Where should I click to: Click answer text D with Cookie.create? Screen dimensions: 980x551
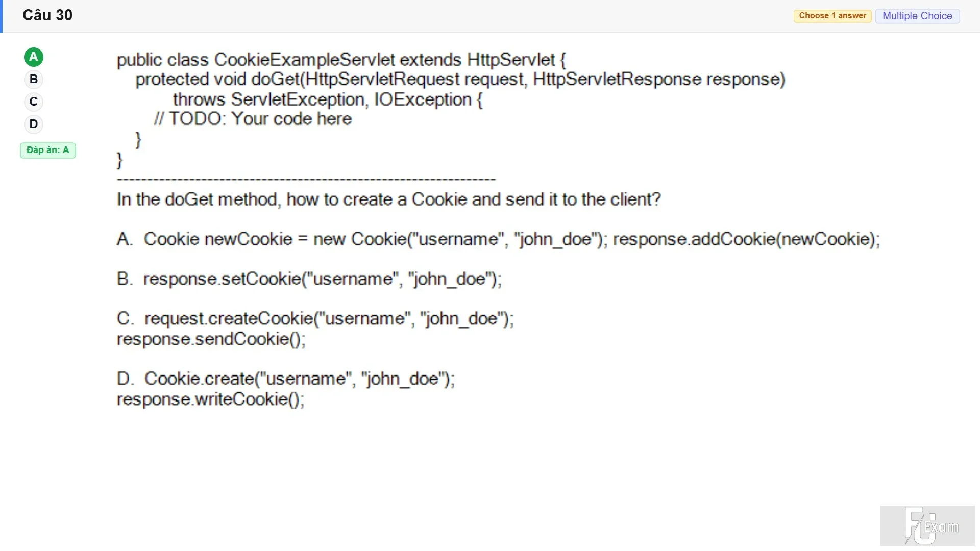coord(286,379)
